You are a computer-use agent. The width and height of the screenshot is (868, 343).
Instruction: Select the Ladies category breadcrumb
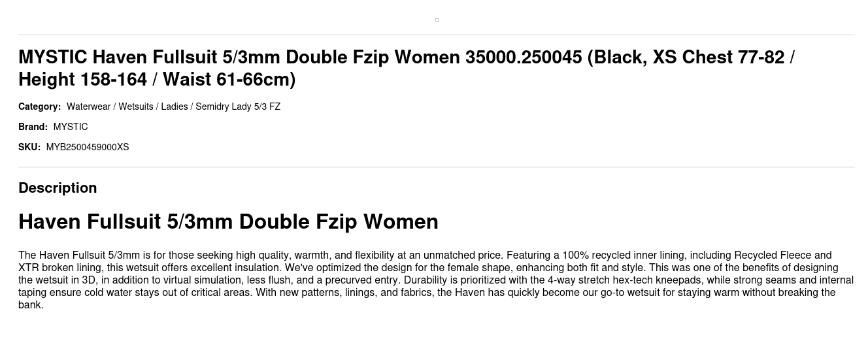(174, 106)
